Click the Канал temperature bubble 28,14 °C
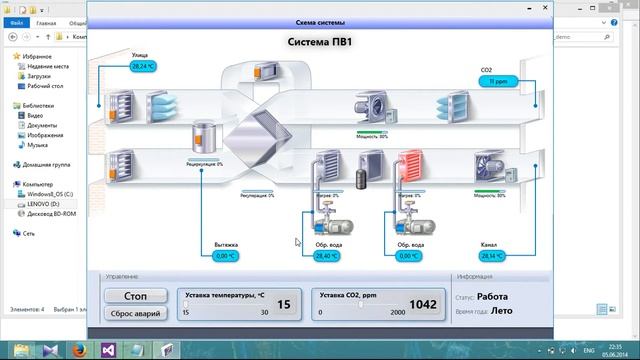 pos(492,256)
